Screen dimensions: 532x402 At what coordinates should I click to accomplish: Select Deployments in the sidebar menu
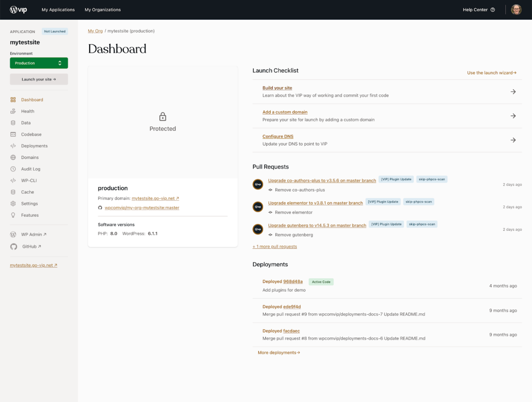(x=34, y=146)
